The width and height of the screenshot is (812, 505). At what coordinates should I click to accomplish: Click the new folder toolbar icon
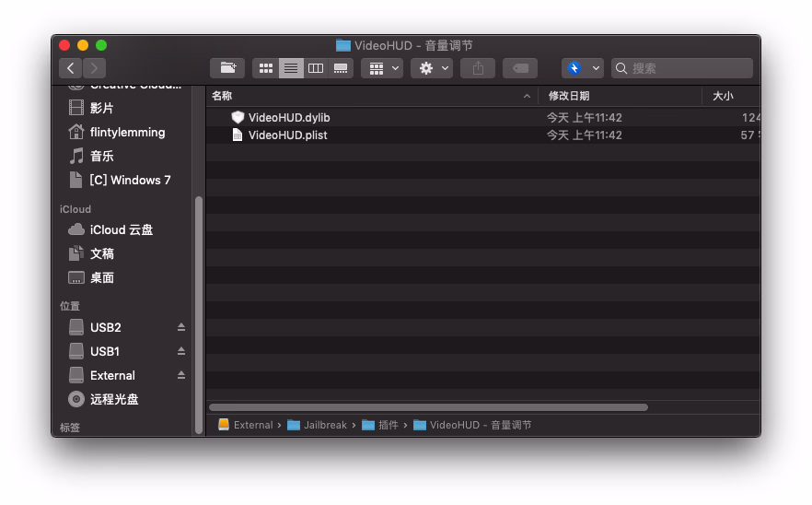click(226, 68)
